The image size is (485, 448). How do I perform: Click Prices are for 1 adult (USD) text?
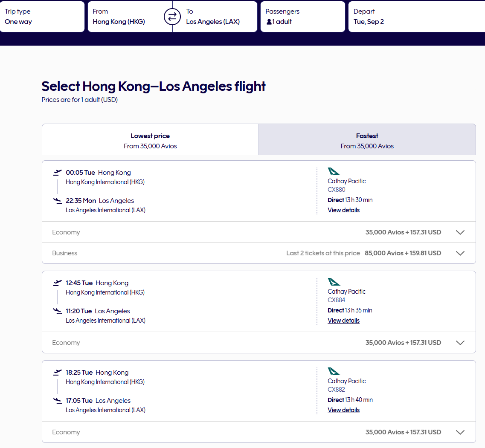pyautogui.click(x=80, y=100)
